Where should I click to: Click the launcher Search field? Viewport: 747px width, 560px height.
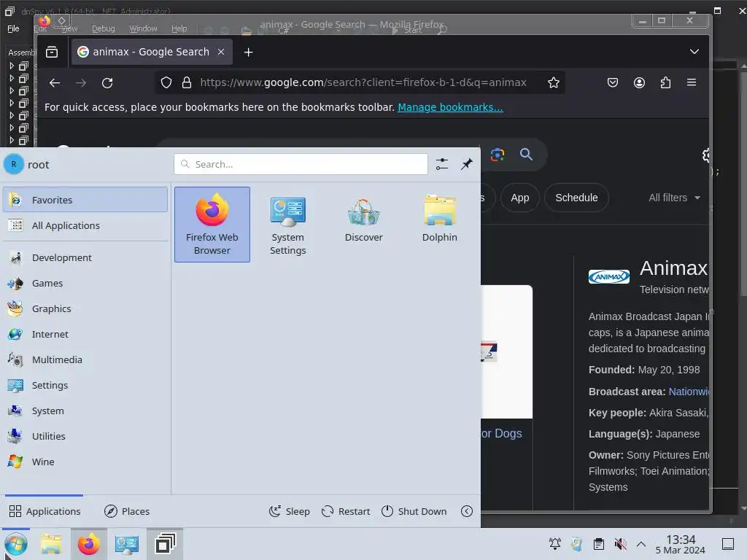point(301,164)
